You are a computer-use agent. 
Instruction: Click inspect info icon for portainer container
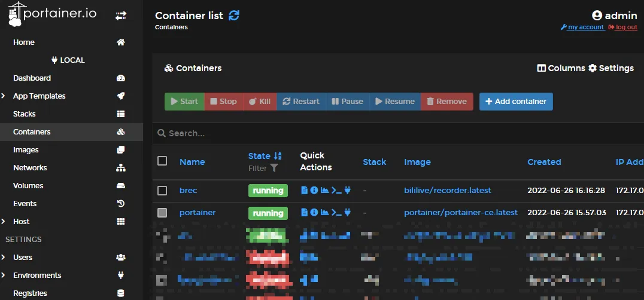[x=314, y=213]
